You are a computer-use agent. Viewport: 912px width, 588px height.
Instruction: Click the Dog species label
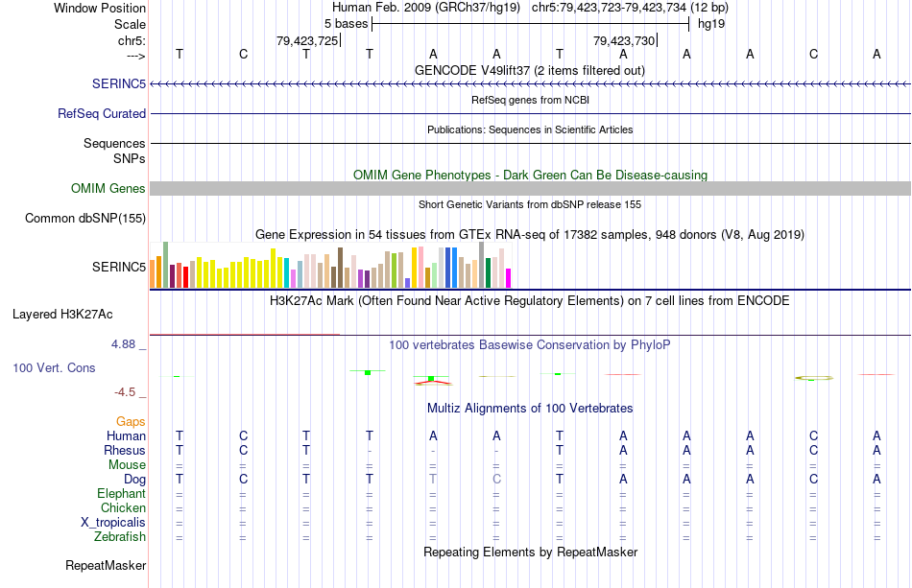tap(134, 479)
